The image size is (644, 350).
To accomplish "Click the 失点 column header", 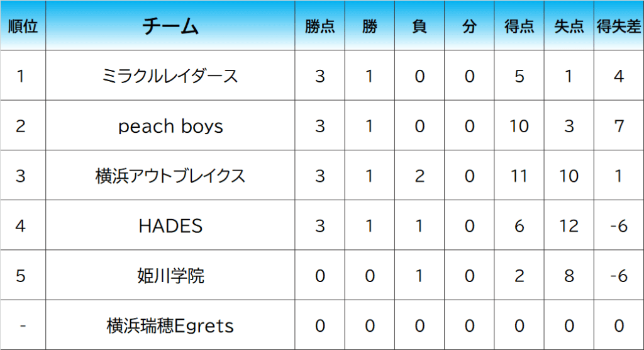I will pos(569,26).
